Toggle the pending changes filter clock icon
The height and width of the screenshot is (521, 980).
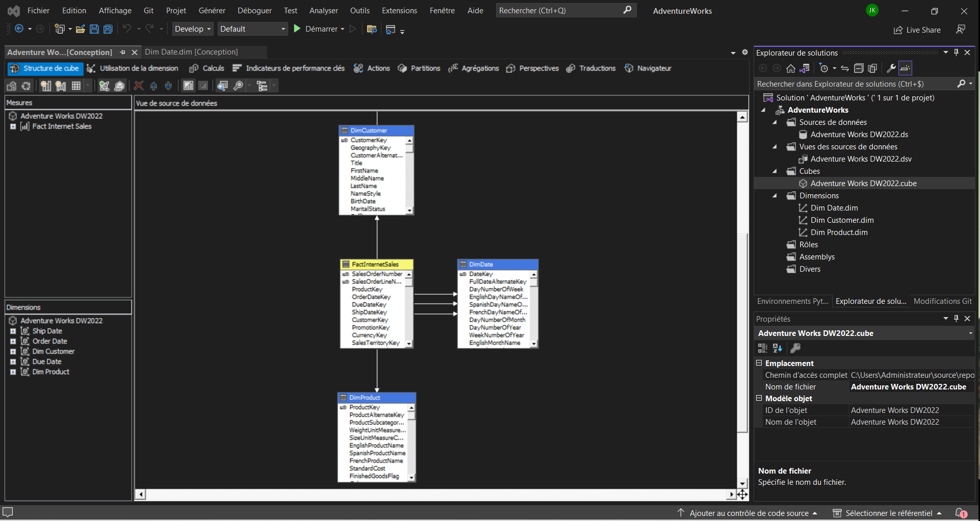point(824,68)
